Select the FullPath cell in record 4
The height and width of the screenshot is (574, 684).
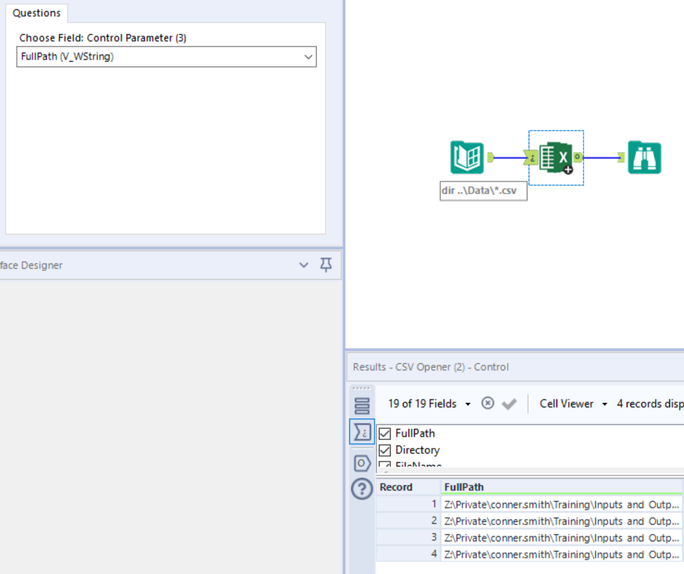[x=562, y=554]
